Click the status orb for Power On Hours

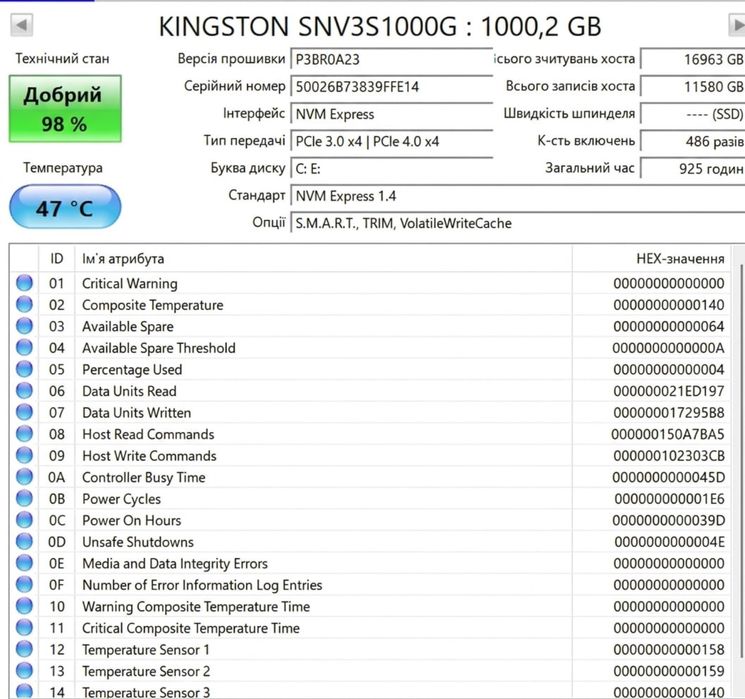point(24,520)
